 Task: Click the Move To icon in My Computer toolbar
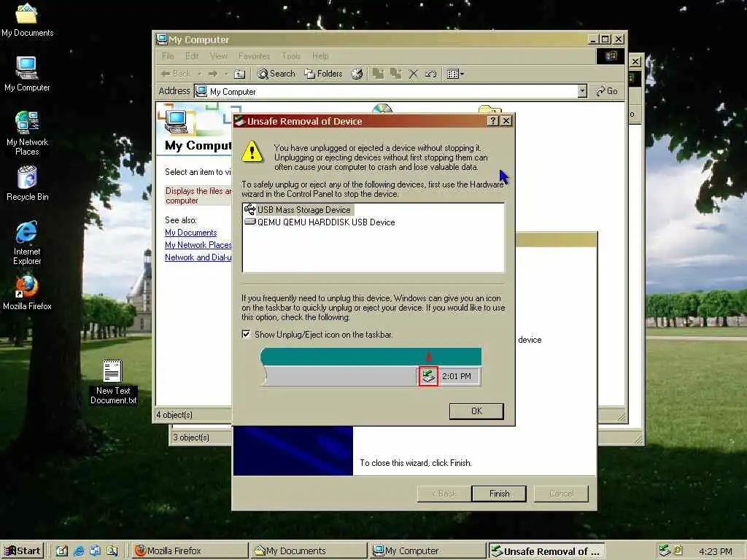point(379,74)
